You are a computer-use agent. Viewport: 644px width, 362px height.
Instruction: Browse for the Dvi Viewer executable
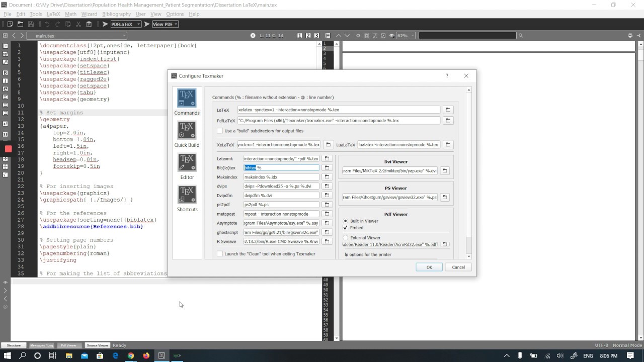445,171
